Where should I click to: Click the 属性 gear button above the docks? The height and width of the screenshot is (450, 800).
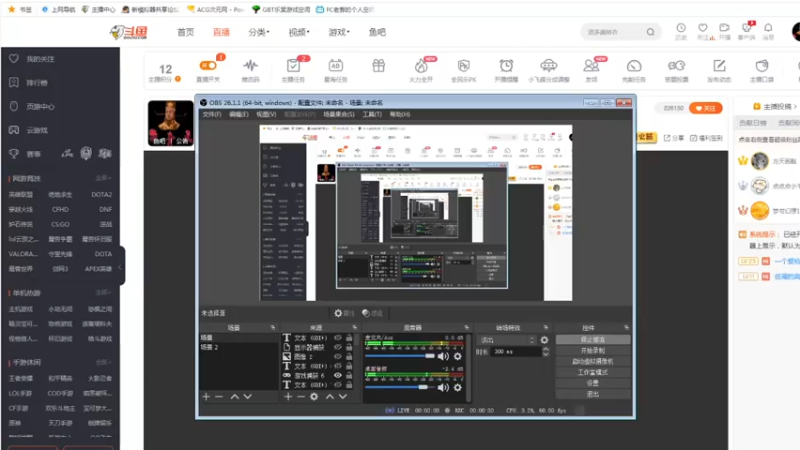coord(344,313)
